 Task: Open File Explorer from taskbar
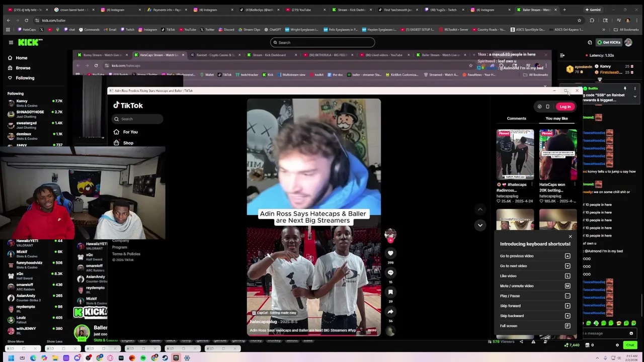[x=55, y=358]
